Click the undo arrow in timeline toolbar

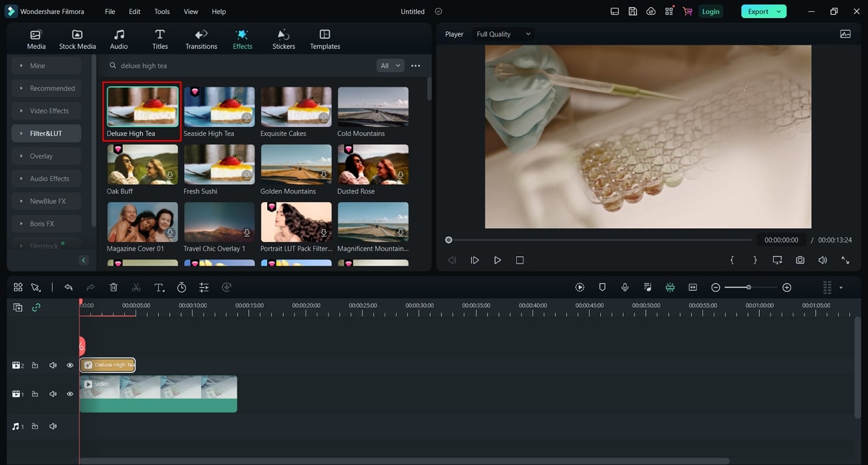68,288
